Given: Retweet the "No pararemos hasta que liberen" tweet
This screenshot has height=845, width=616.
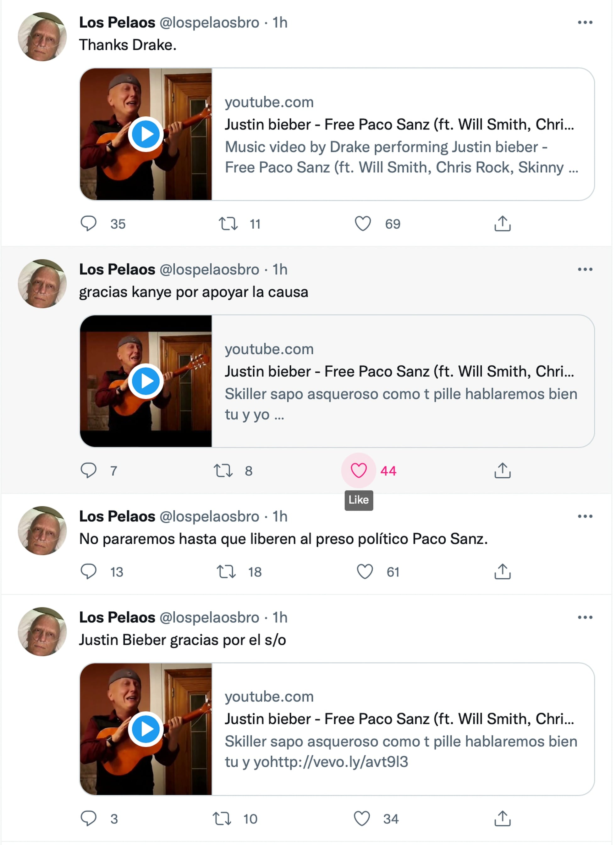Looking at the screenshot, I should tap(226, 571).
